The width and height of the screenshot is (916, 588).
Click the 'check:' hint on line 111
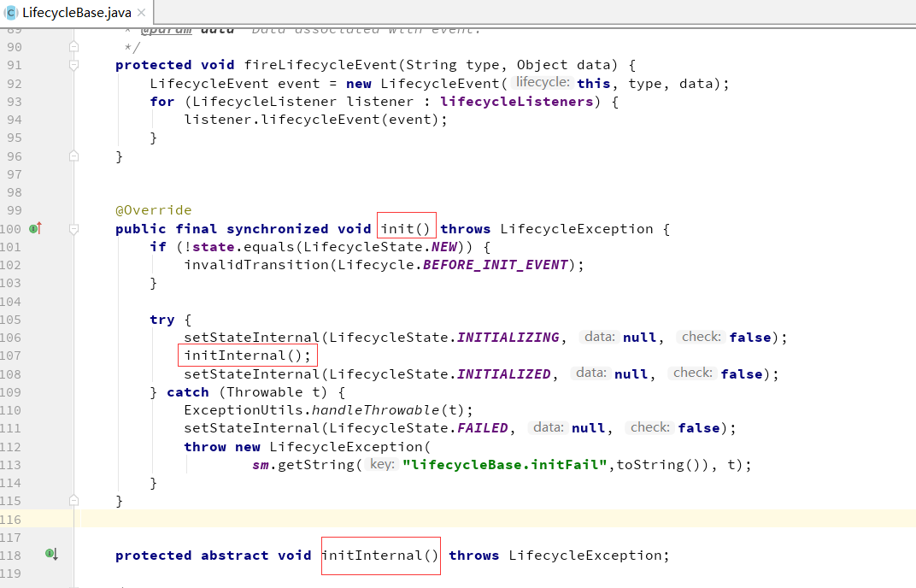[x=649, y=427]
